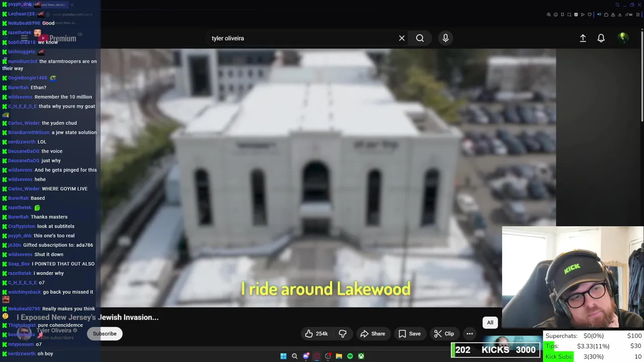Open Windows taskbar search

point(295,356)
